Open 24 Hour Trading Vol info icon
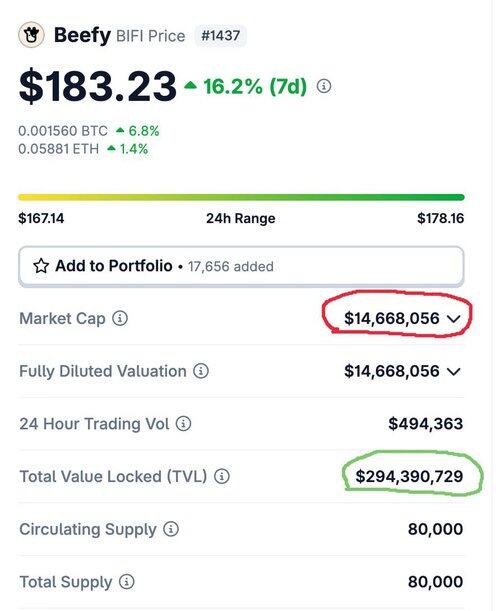500x611 pixels. pos(184,424)
